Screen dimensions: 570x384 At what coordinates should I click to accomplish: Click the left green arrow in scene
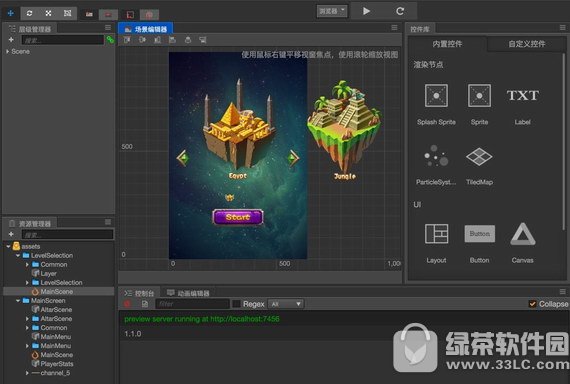click(x=182, y=158)
